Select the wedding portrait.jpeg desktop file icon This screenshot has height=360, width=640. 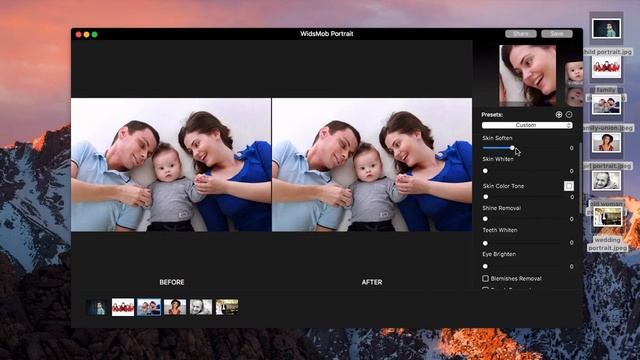[607, 217]
